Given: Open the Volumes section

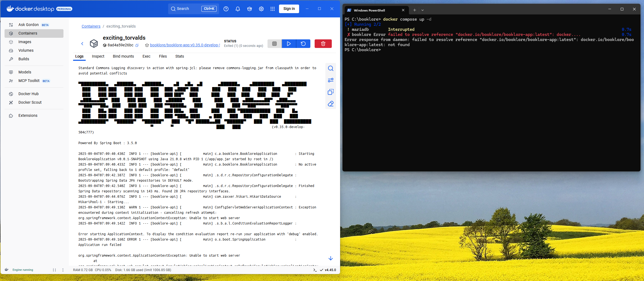Looking at the screenshot, I should pyautogui.click(x=34, y=50).
